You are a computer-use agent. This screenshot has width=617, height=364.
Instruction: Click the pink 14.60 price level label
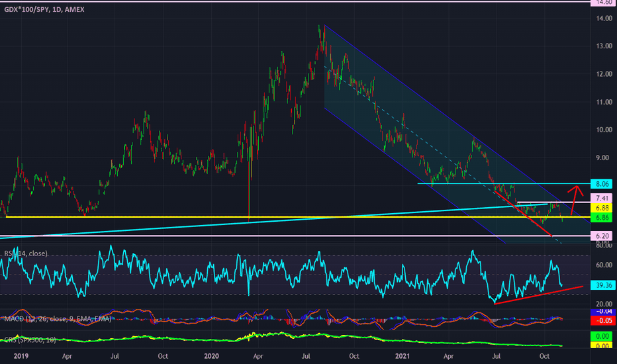point(602,3)
